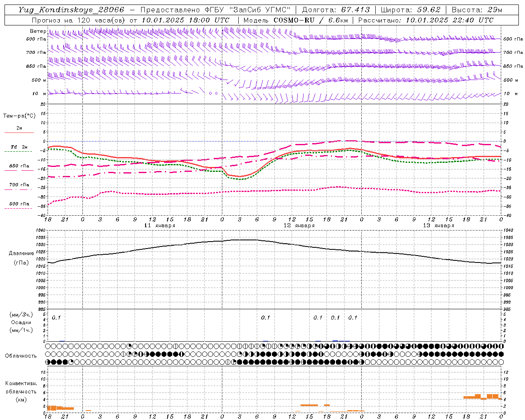525x420 pixels.
Task: Click the date label 11 января
Action: pos(160,226)
